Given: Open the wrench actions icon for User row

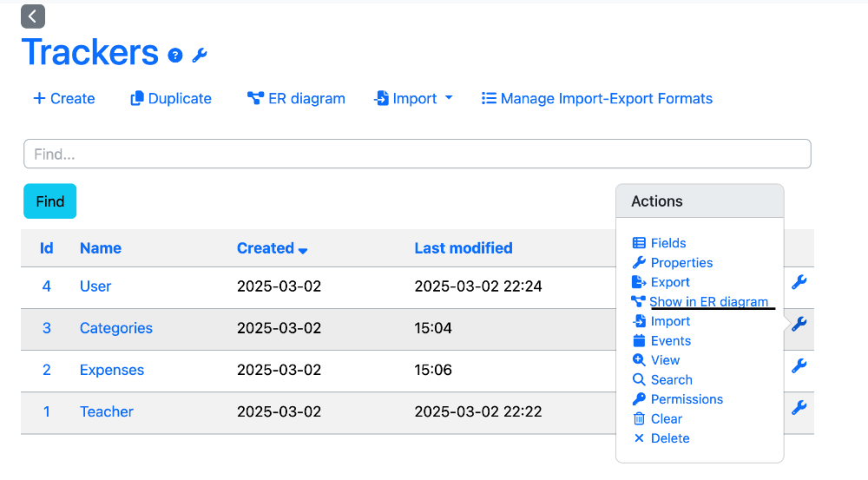Looking at the screenshot, I should point(799,282).
